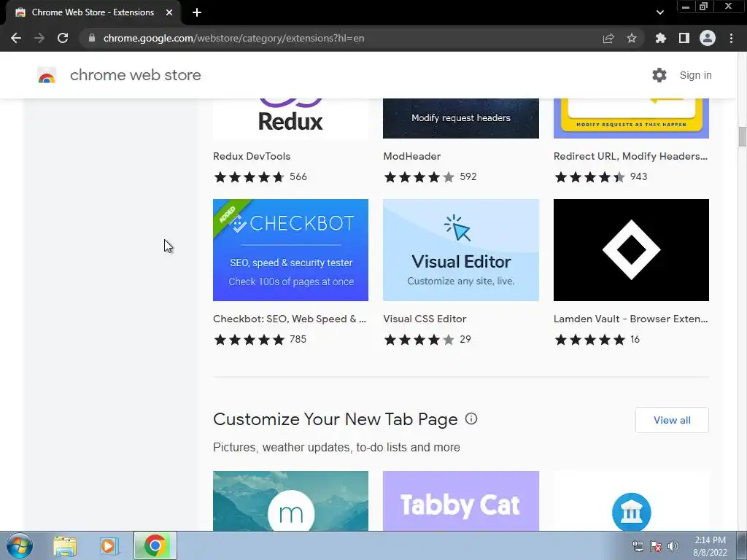Select the Chrome Web Store - Extensions tab

(x=93, y=12)
